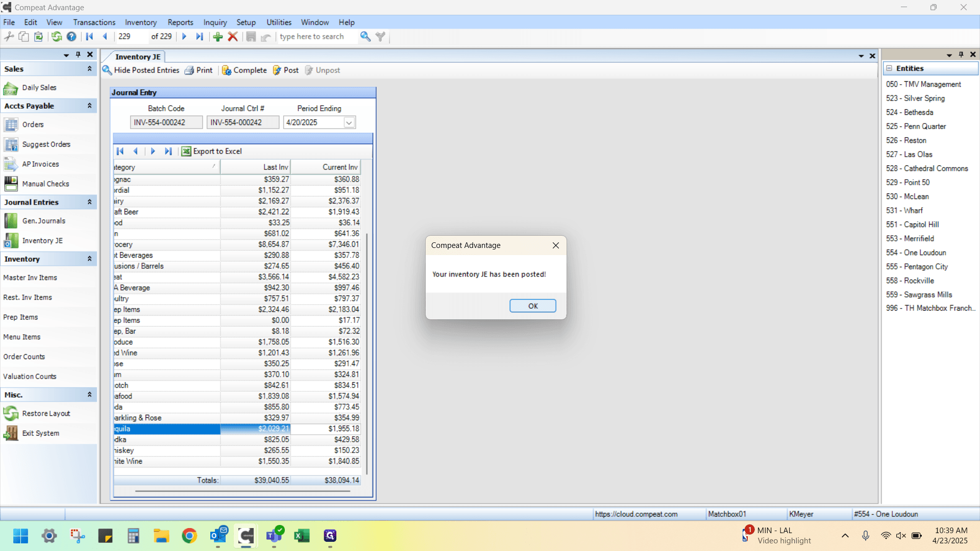Toggle pin on the left navigation panel
This screenshot has width=980, height=551.
point(78,55)
